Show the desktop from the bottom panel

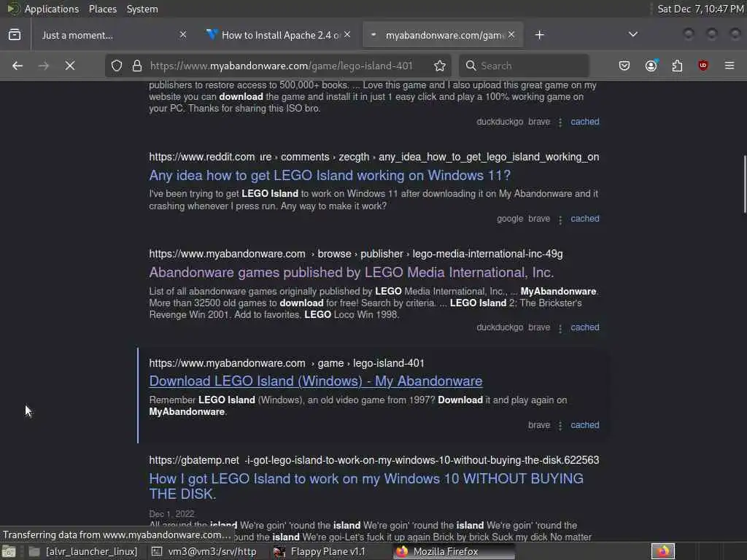(x=9, y=551)
